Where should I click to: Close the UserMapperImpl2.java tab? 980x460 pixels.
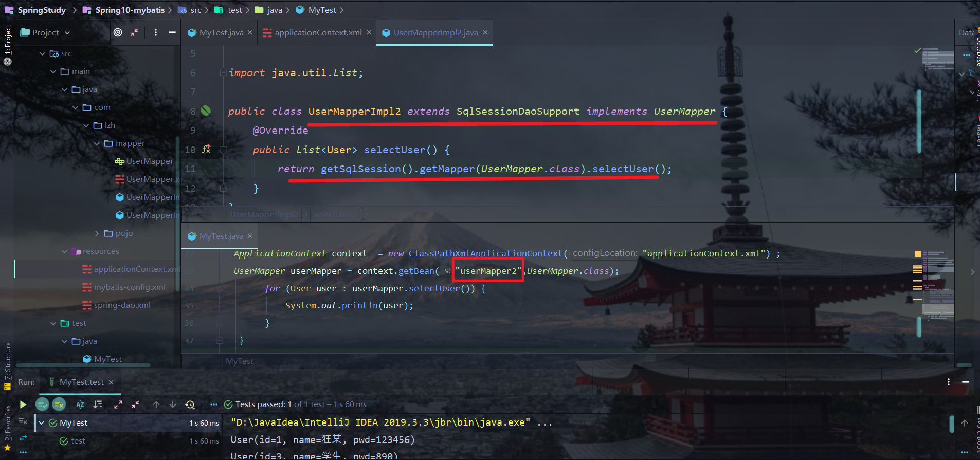[485, 32]
